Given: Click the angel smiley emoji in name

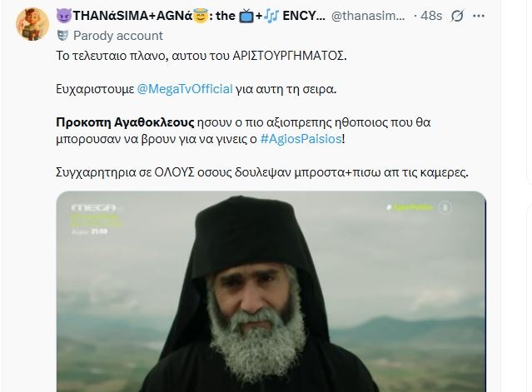Looking at the screenshot, I should [x=201, y=16].
